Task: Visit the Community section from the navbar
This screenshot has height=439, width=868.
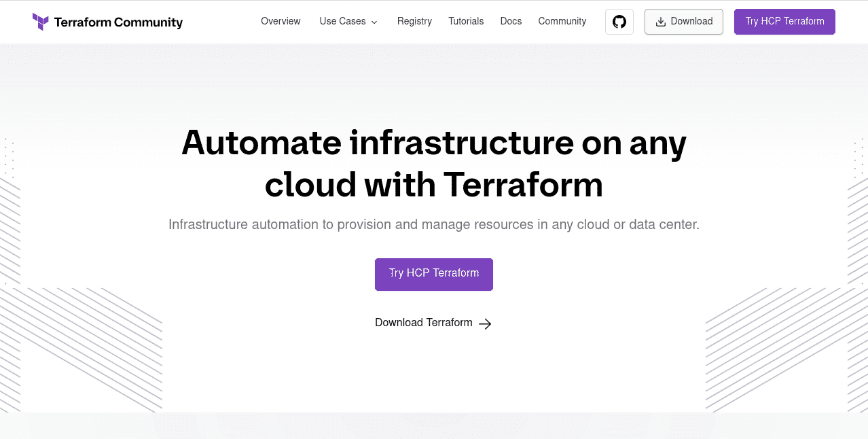Action: point(562,21)
